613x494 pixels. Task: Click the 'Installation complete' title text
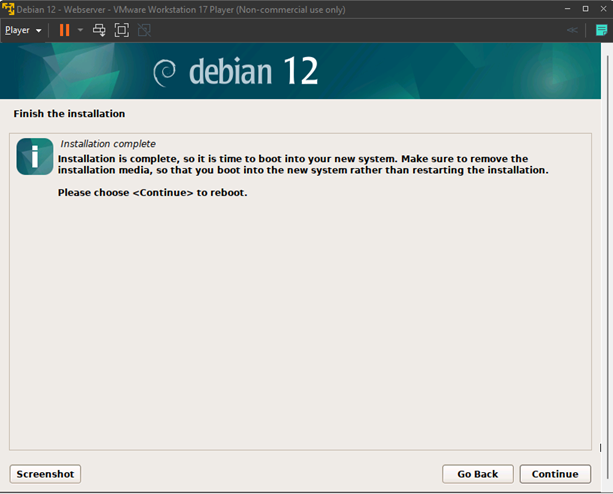[108, 144]
